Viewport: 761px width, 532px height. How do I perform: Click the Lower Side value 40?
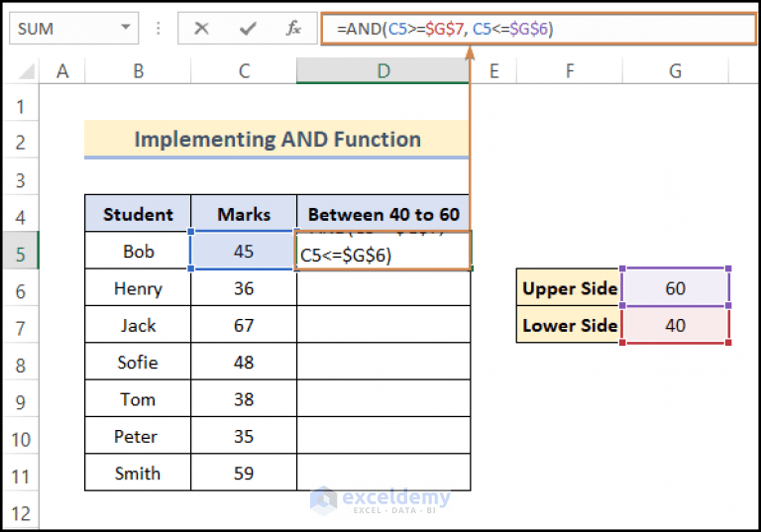click(x=675, y=325)
